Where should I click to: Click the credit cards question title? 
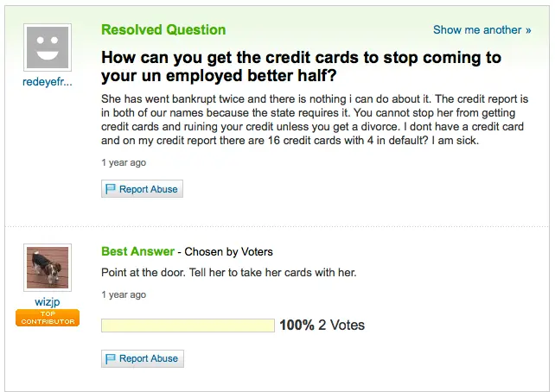(x=301, y=66)
